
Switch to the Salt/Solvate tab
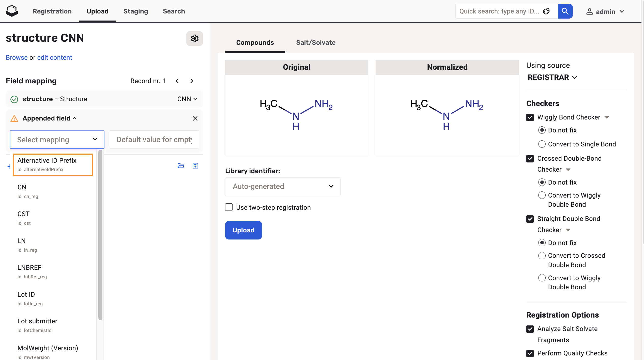point(315,42)
